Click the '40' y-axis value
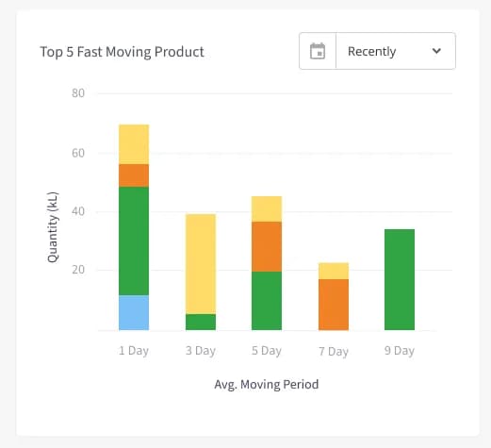 [x=78, y=211]
